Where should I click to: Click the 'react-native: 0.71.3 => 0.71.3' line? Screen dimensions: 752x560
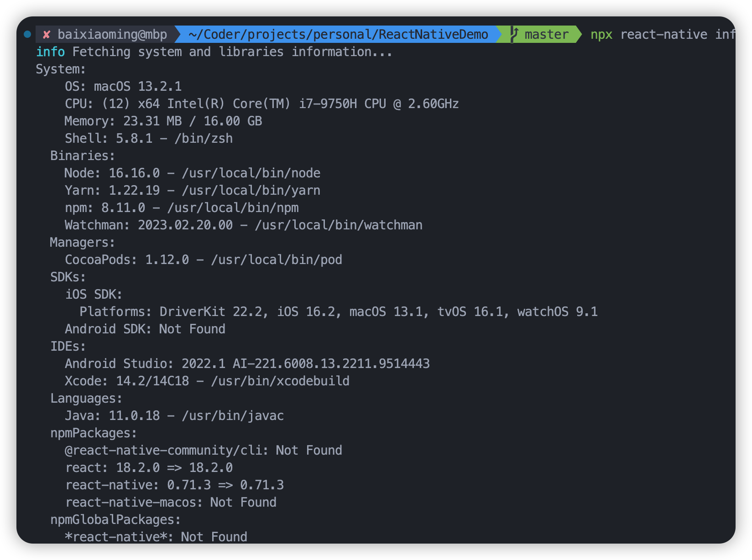(x=174, y=485)
